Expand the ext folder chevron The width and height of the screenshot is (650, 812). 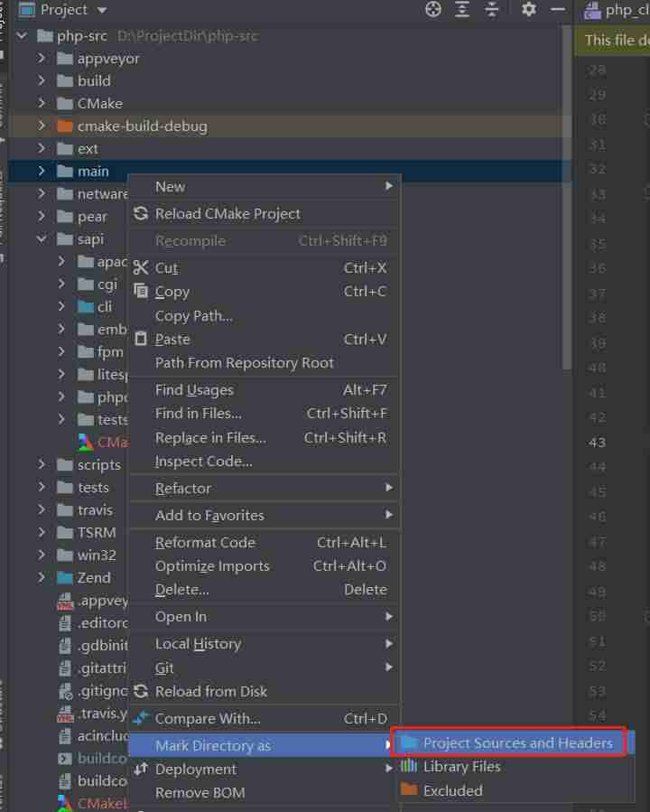42,149
